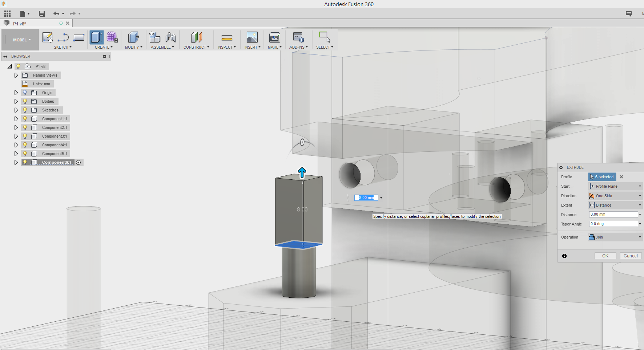Toggle visibility bulb for Component3:1

(x=25, y=136)
